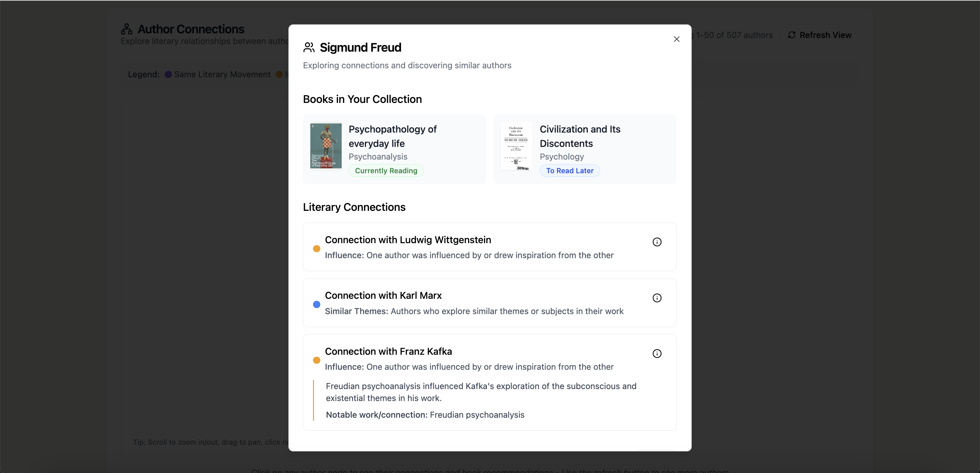Open Connection with Ludwig Wittgenstein heading
Viewport: 980px width, 473px height.
coord(408,240)
